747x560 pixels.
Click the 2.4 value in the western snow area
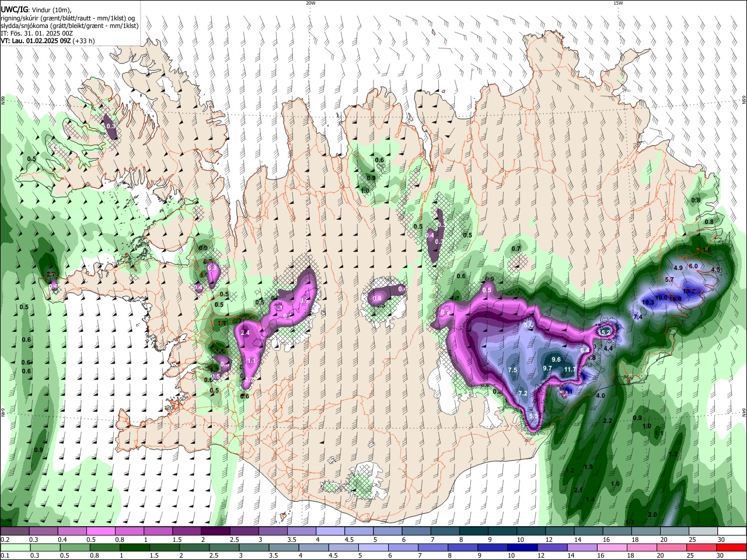click(x=245, y=333)
